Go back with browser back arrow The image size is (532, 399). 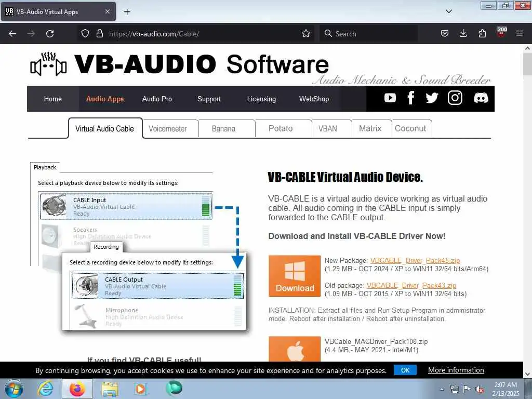click(12, 34)
